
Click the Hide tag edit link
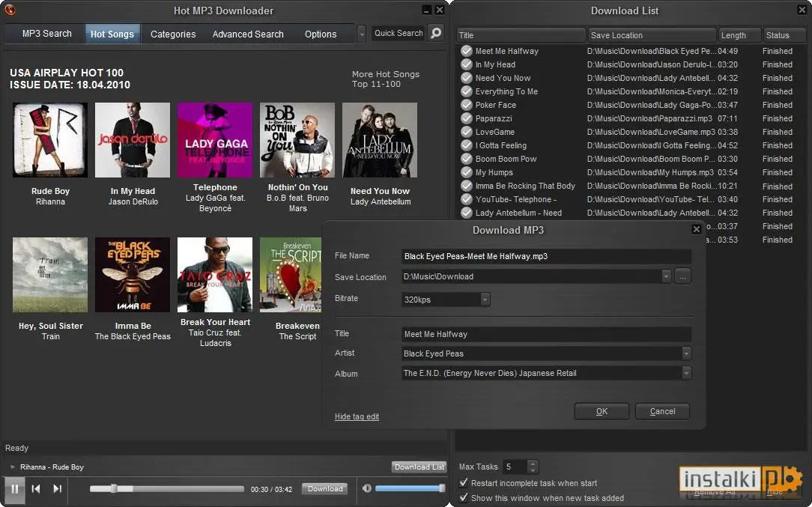click(x=357, y=416)
